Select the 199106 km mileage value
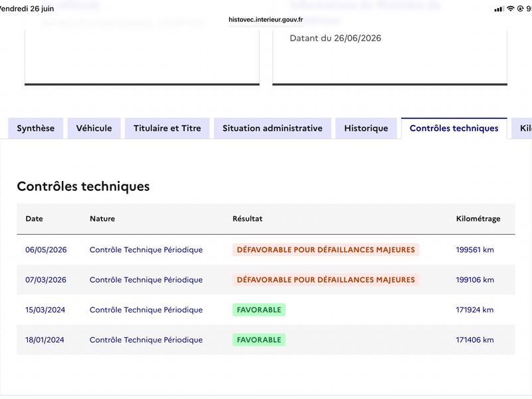The image size is (532, 399). pos(475,280)
